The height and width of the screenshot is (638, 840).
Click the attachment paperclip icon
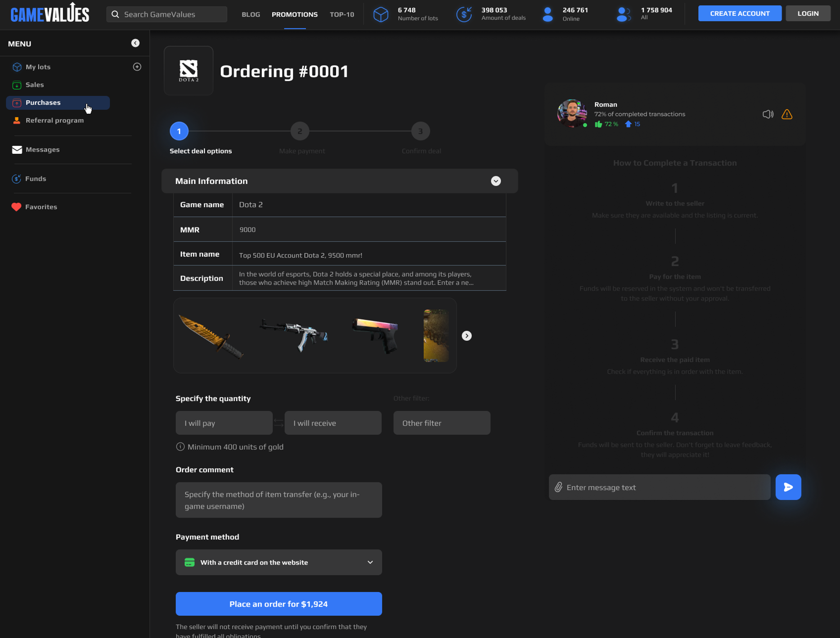tap(558, 487)
